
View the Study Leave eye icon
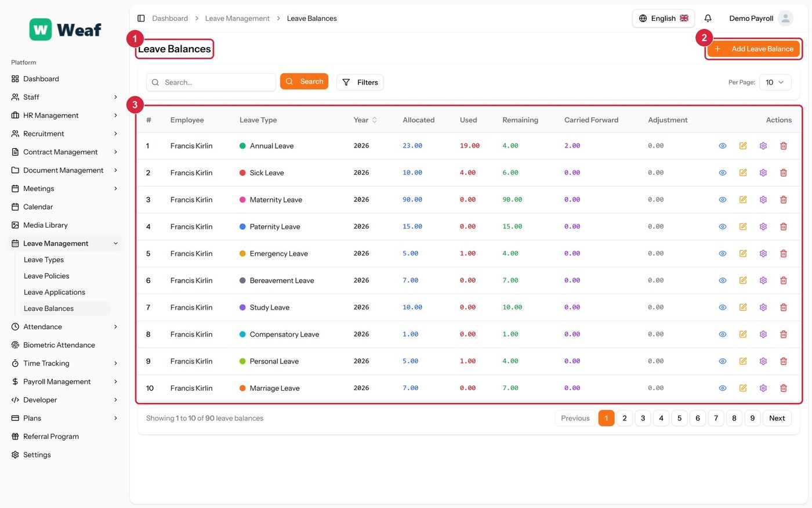(723, 307)
